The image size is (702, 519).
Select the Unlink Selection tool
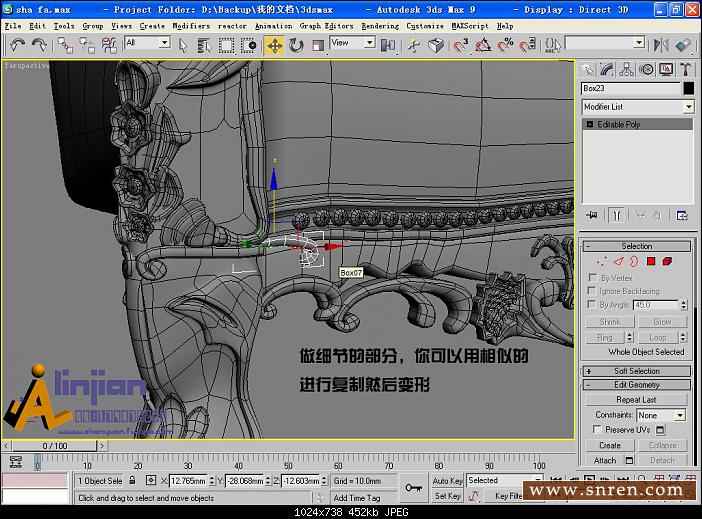tap(87, 45)
